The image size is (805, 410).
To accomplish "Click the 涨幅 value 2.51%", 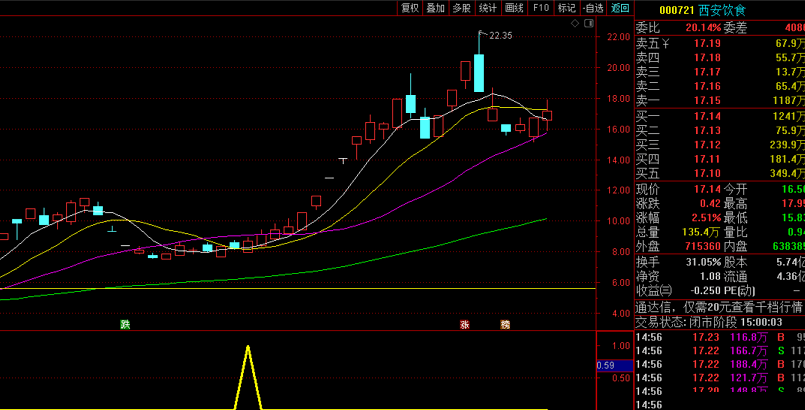I will (705, 218).
